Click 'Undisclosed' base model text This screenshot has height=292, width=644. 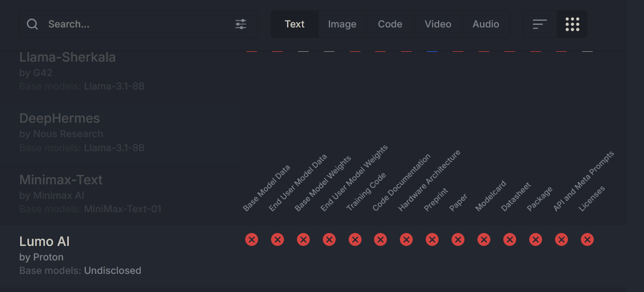point(113,270)
